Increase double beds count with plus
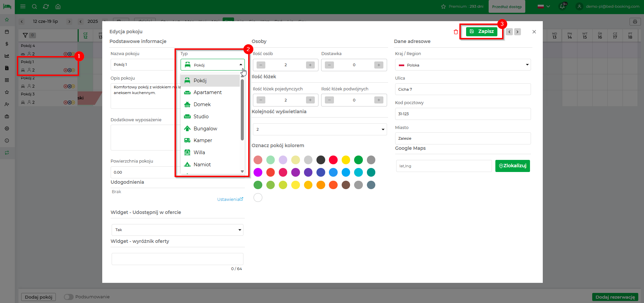The height and width of the screenshot is (303, 644). click(x=379, y=100)
